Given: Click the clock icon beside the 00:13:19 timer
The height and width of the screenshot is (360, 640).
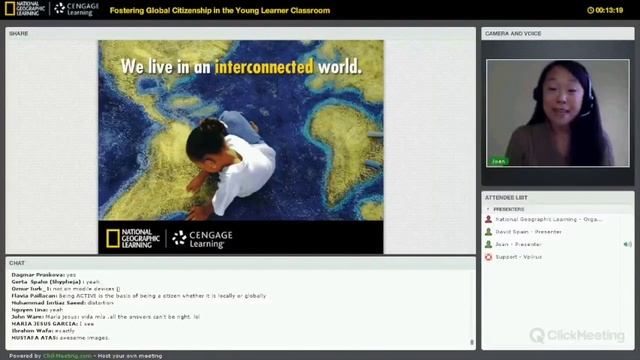Looking at the screenshot, I should pos(590,10).
